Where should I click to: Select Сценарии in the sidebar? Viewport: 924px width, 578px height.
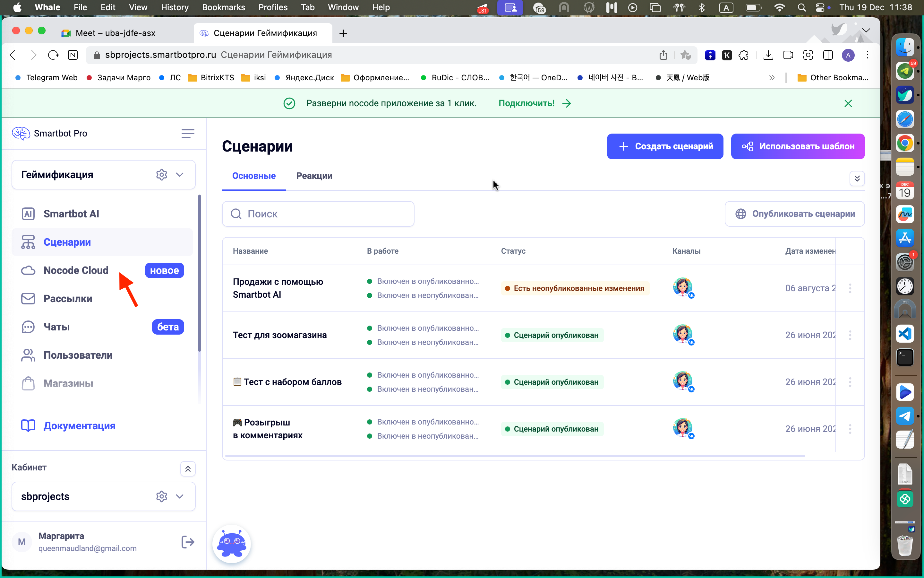pyautogui.click(x=102, y=242)
